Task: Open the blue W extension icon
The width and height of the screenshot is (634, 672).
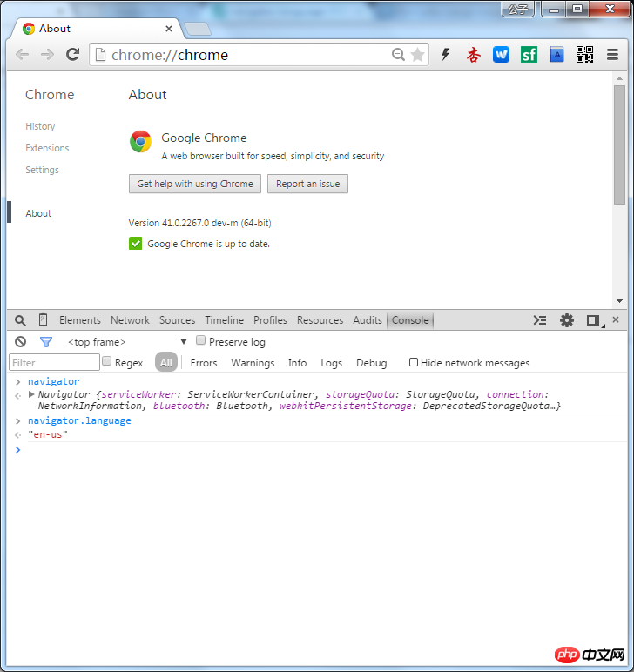Action: 501,55
